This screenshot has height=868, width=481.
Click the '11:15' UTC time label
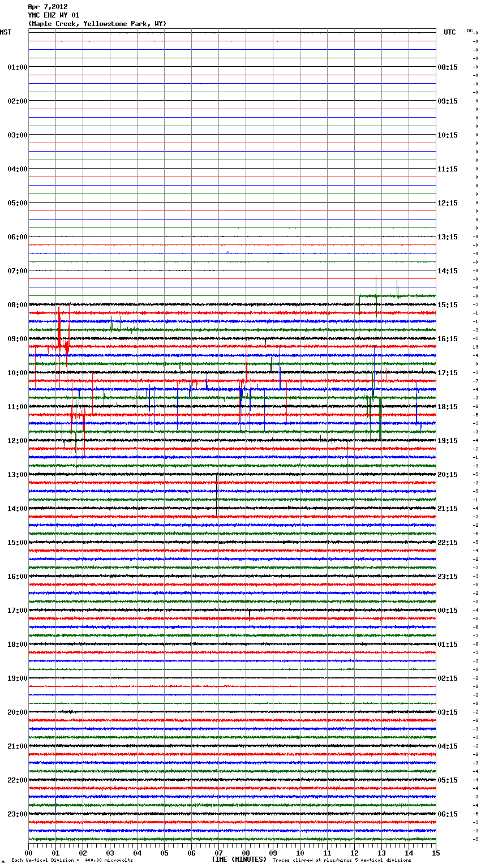pos(448,169)
